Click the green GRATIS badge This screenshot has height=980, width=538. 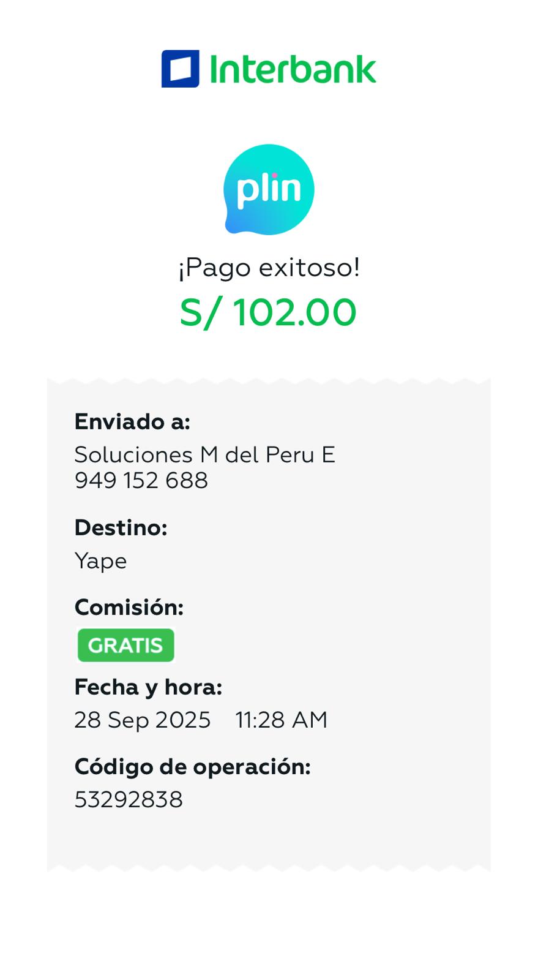click(125, 645)
